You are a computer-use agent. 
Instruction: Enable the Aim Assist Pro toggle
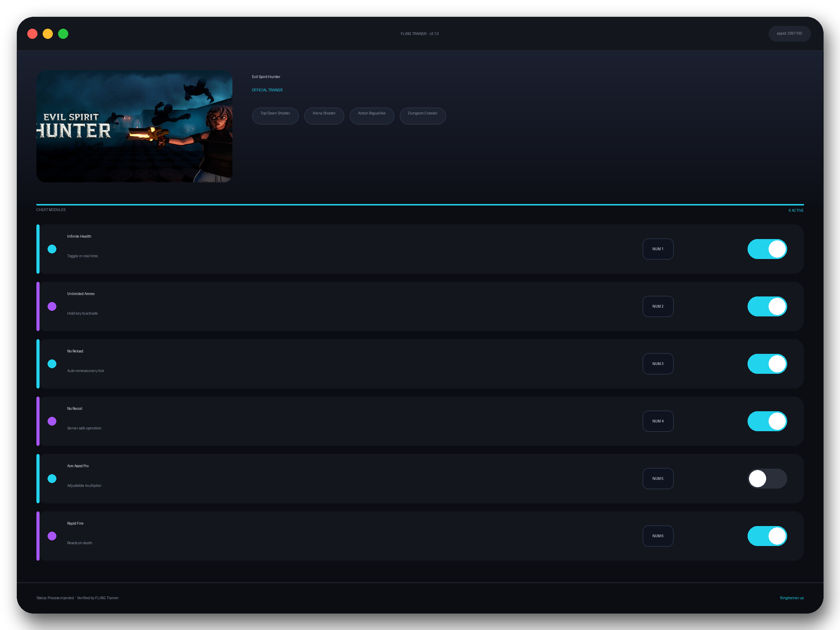[x=767, y=478]
